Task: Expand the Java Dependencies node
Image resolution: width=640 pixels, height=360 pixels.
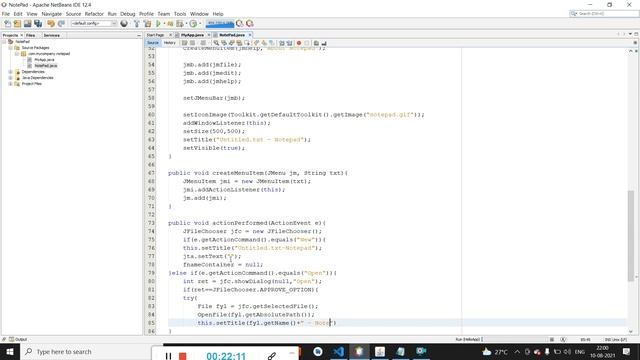Action: click(x=11, y=78)
